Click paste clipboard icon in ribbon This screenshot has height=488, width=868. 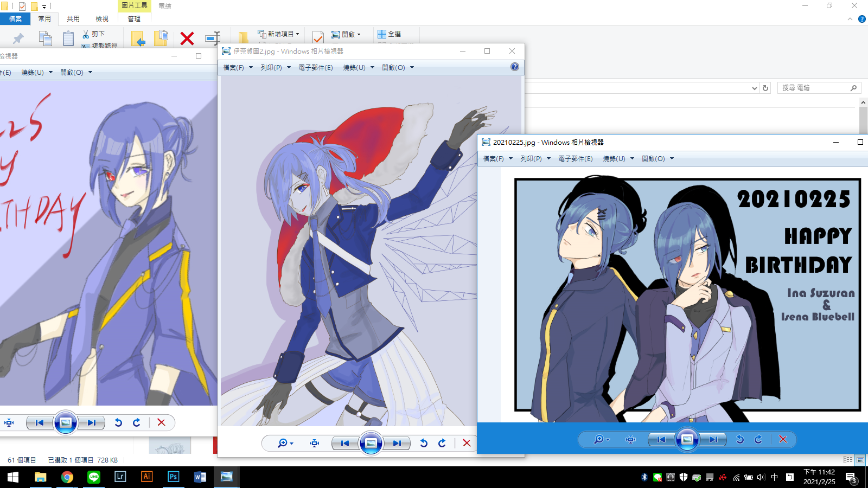coord(68,38)
